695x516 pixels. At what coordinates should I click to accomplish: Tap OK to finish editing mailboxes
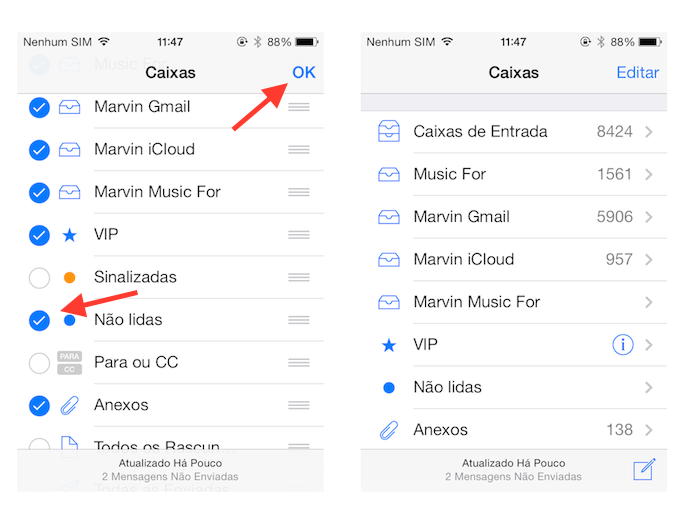pyautogui.click(x=304, y=72)
